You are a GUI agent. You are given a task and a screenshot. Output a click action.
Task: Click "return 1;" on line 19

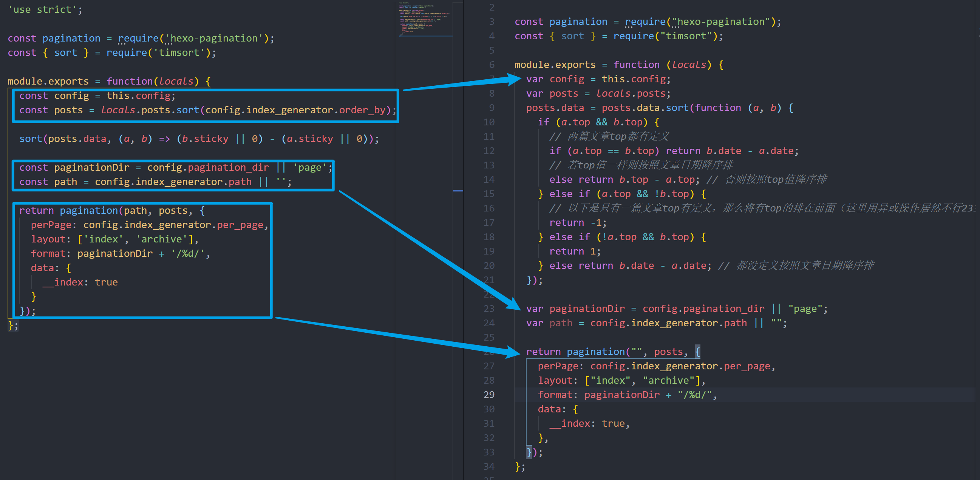(x=575, y=252)
